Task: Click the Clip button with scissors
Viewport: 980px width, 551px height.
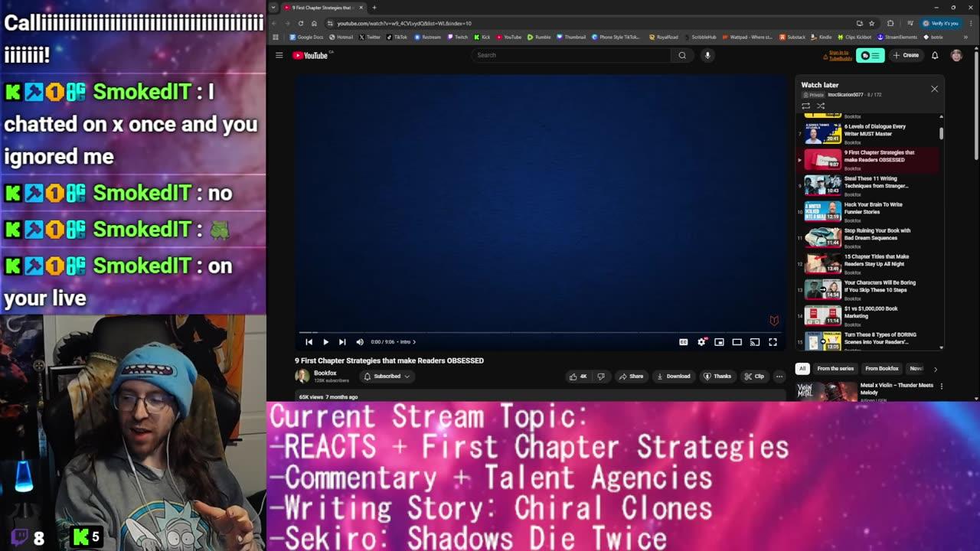Action: pyautogui.click(x=754, y=377)
